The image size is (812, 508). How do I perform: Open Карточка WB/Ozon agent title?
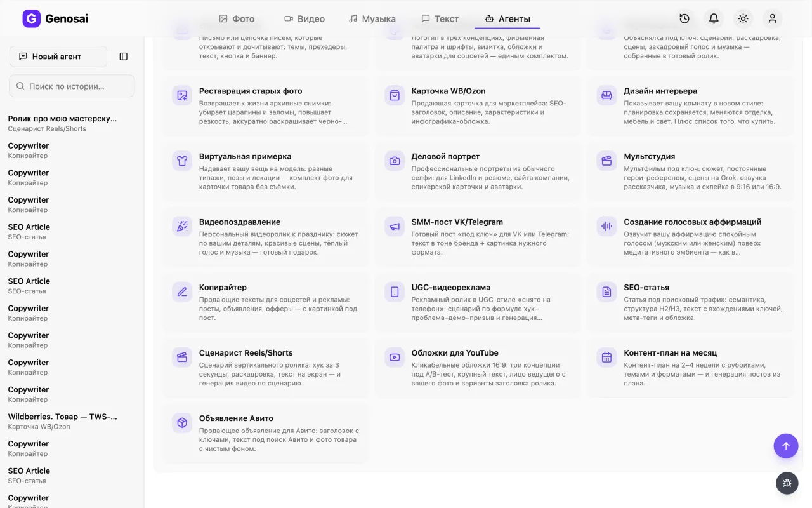(x=449, y=91)
